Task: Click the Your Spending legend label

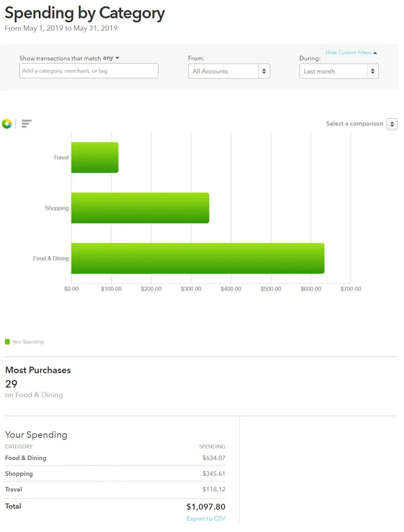Action: [x=28, y=342]
